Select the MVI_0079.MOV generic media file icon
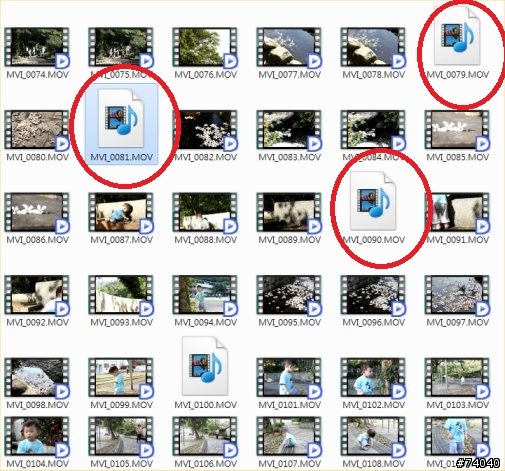 point(457,36)
